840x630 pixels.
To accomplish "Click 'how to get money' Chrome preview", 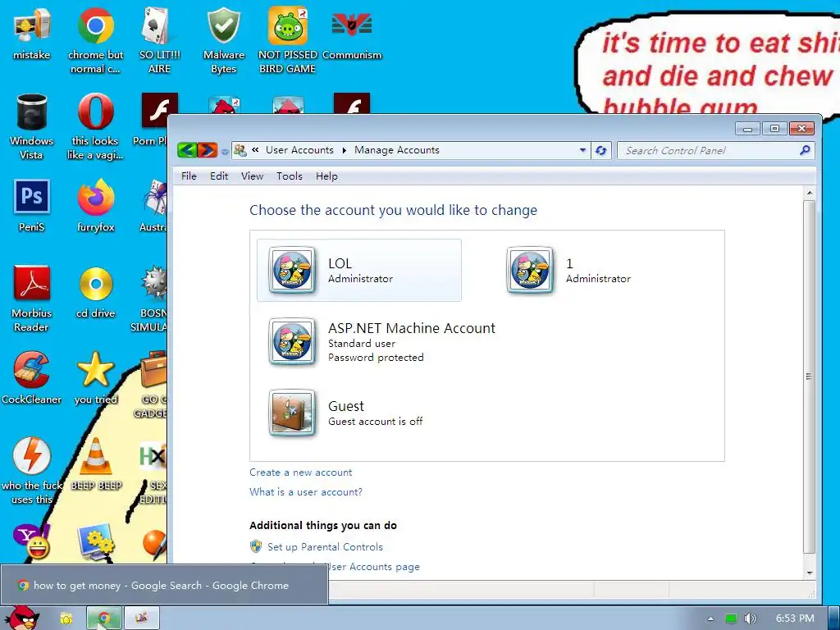I will [164, 585].
